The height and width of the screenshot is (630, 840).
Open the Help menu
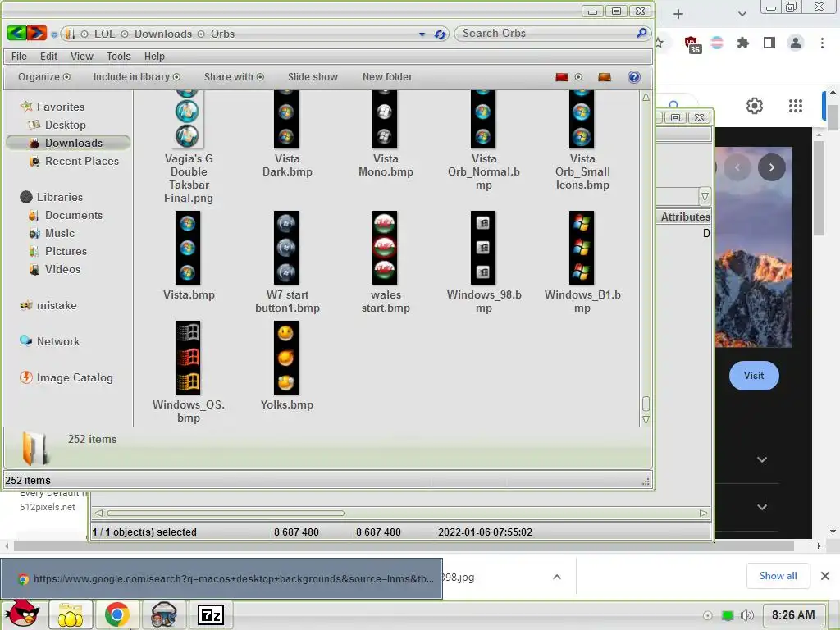point(154,57)
